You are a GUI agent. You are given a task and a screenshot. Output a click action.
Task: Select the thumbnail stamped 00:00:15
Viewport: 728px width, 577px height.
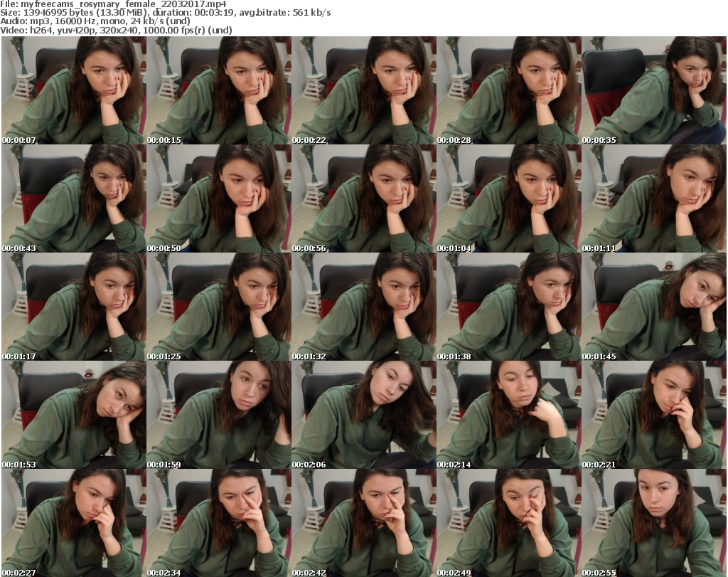pos(219,90)
